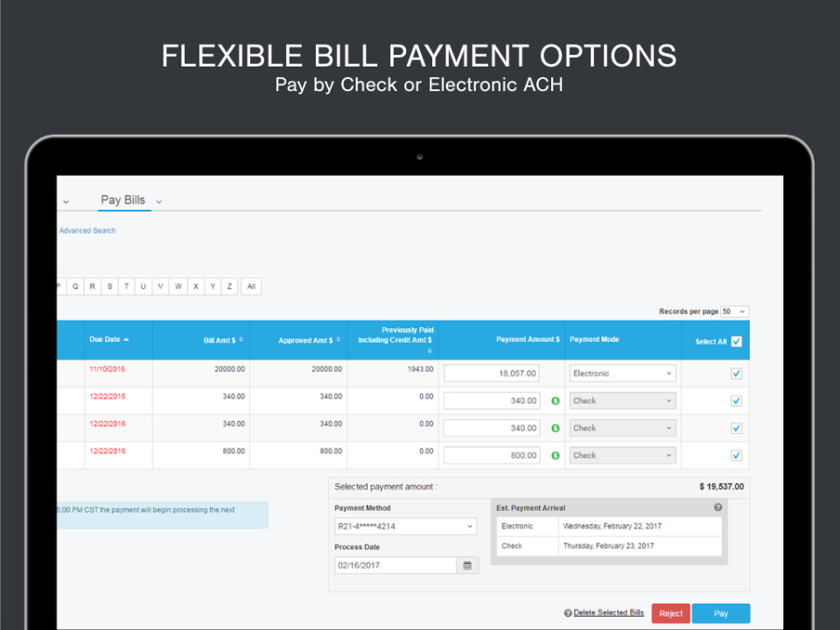Click the green status icon beside 340.00 payment
840x630 pixels.
click(x=555, y=400)
